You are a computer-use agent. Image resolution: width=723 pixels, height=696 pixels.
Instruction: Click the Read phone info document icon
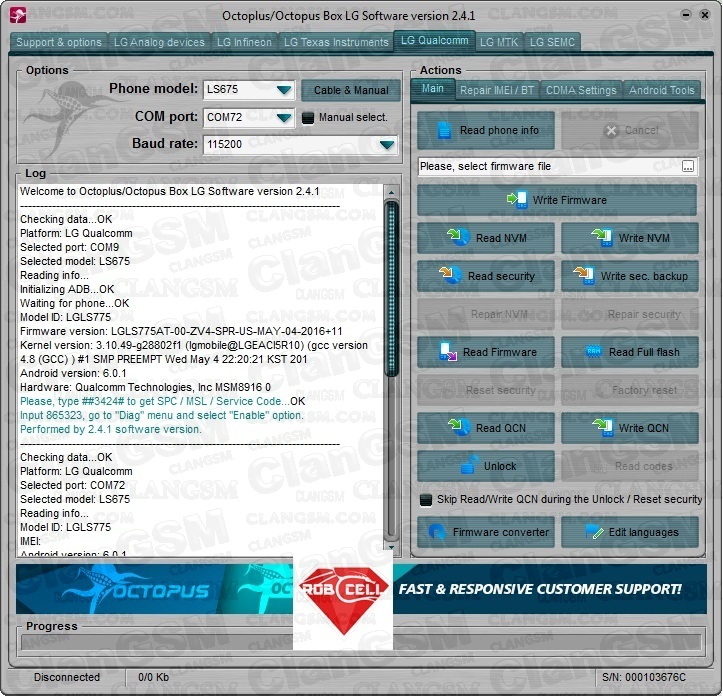[x=444, y=131]
